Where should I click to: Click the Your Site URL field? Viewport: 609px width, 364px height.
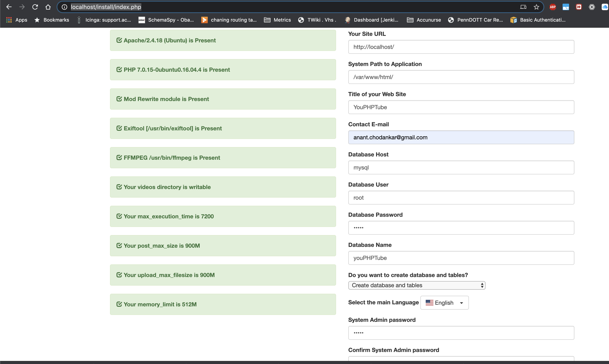(x=461, y=47)
